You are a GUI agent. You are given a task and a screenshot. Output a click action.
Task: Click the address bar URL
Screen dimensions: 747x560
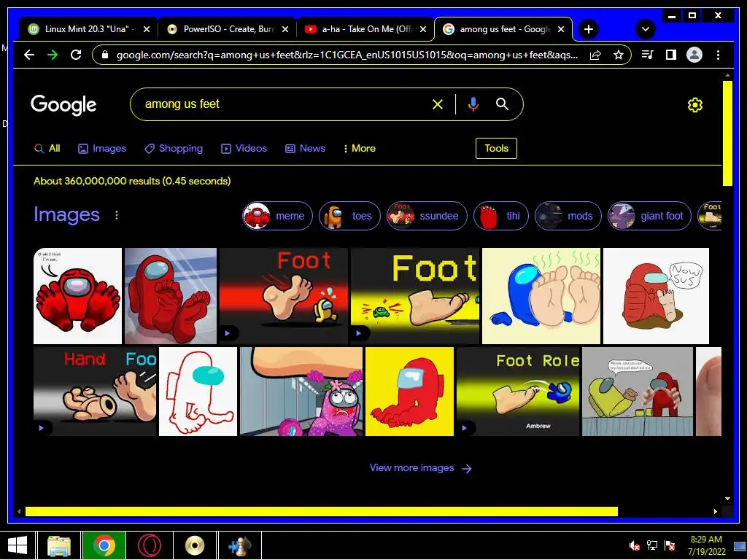(347, 55)
